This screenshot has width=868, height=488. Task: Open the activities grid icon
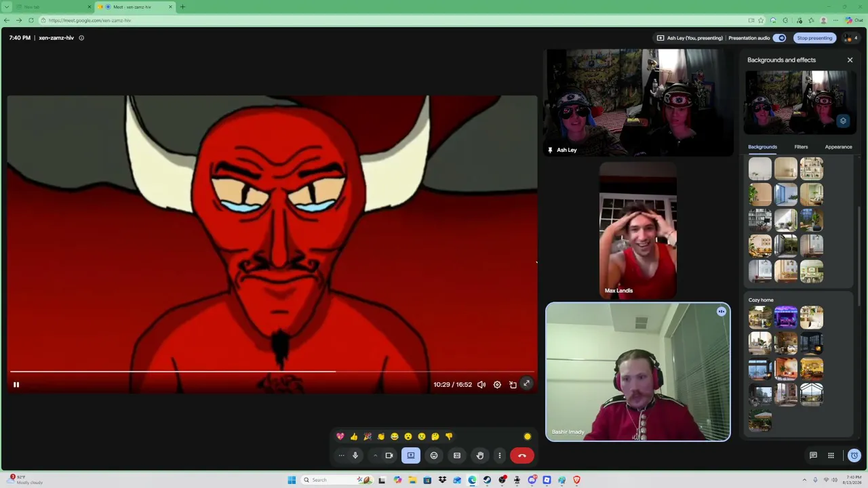point(831,455)
